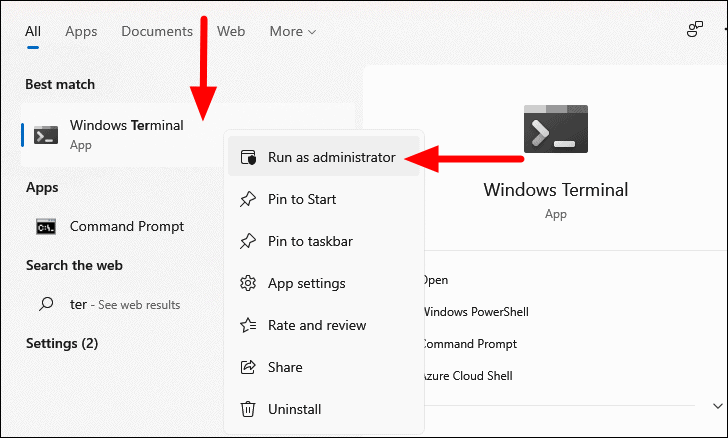
Task: Launch Azure Cloud Shell from the preview pane
Action: click(467, 376)
